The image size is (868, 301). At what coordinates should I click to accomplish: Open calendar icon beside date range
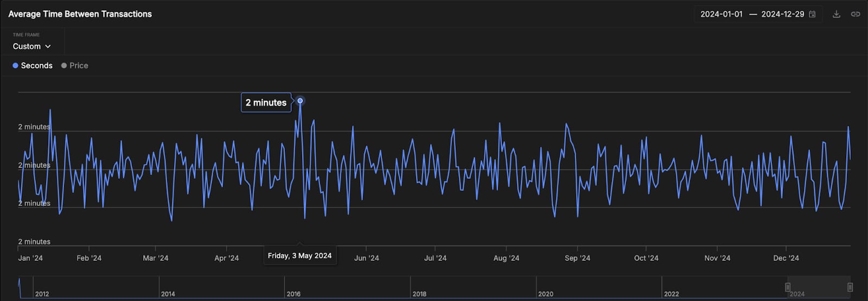click(x=812, y=14)
